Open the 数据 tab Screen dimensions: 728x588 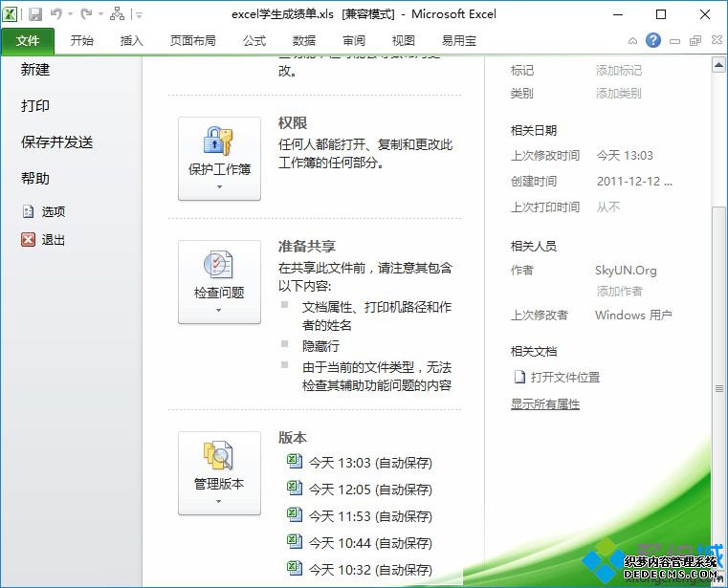pyautogui.click(x=304, y=41)
